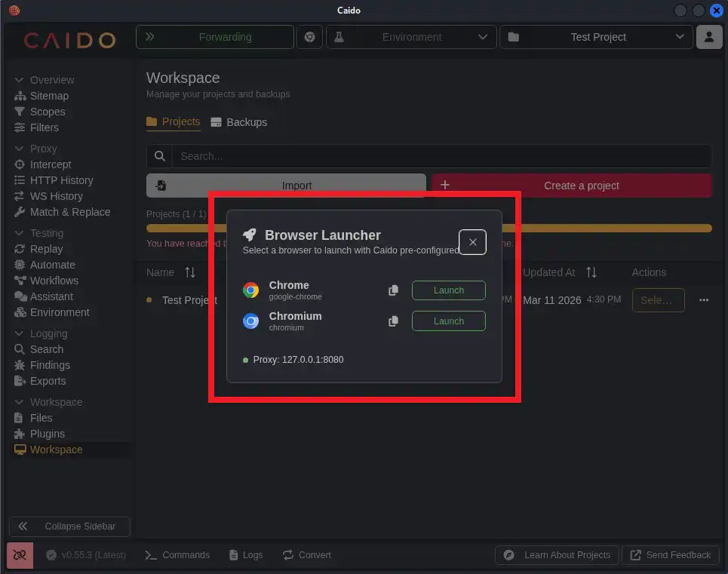Open the three-dot project actions menu
This screenshot has width=728, height=574.
point(704,300)
